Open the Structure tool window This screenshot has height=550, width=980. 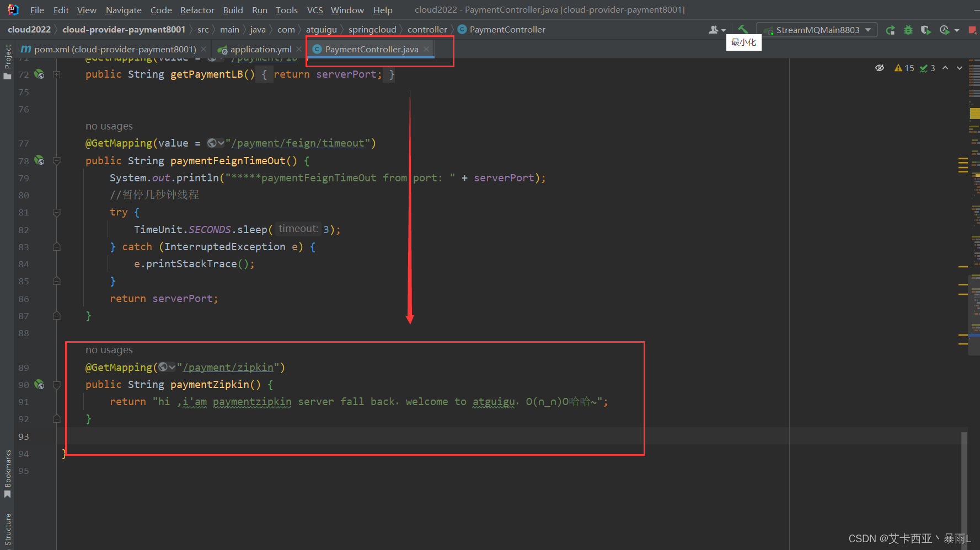tap(8, 530)
